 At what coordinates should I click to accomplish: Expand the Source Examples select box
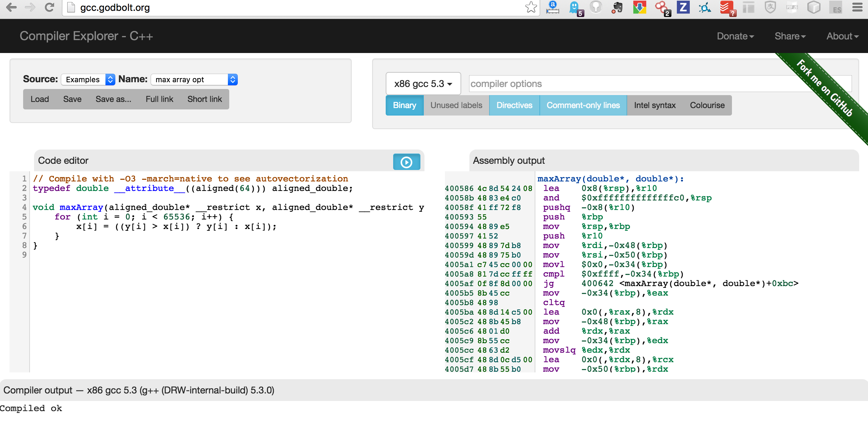(88, 80)
